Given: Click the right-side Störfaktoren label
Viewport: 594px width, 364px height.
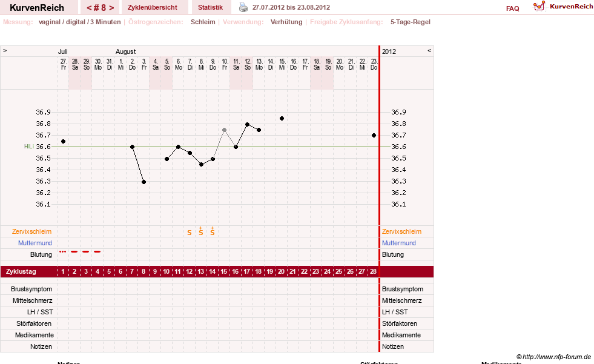Looking at the screenshot, I should tap(400, 323).
